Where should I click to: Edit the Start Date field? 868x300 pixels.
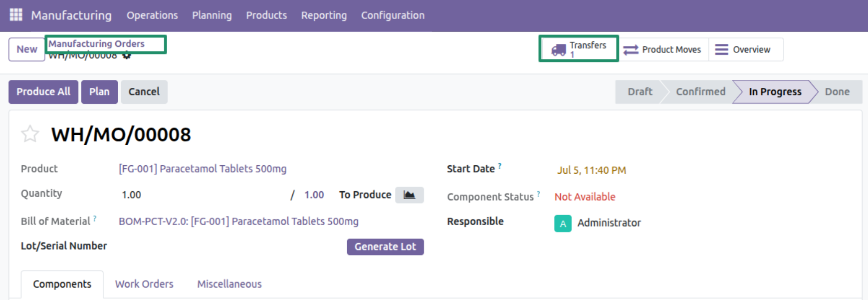[x=592, y=170]
